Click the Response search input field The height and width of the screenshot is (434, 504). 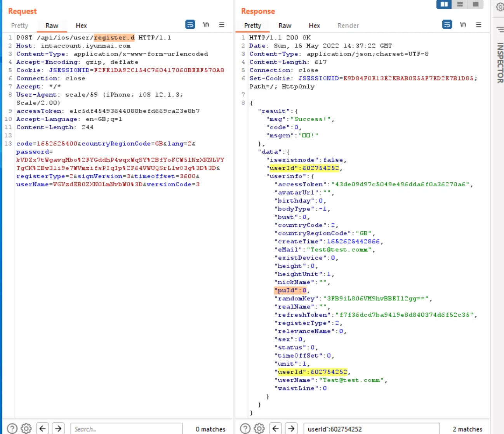[371, 429]
